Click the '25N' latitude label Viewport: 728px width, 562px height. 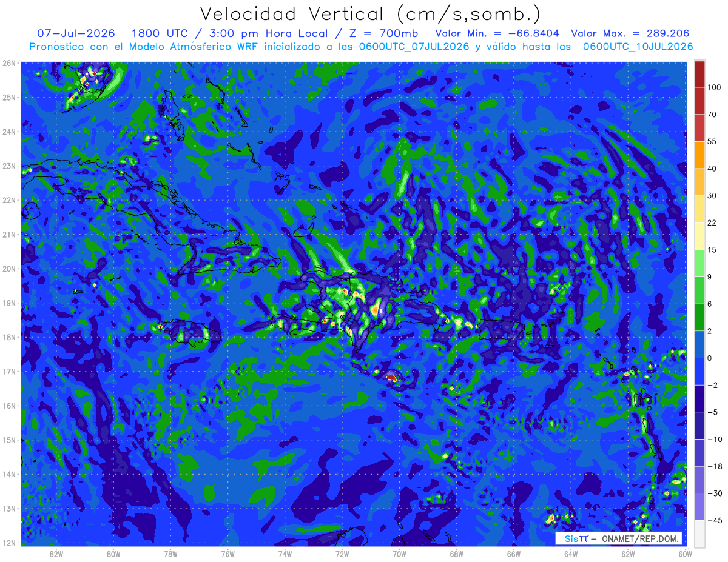coord(9,97)
